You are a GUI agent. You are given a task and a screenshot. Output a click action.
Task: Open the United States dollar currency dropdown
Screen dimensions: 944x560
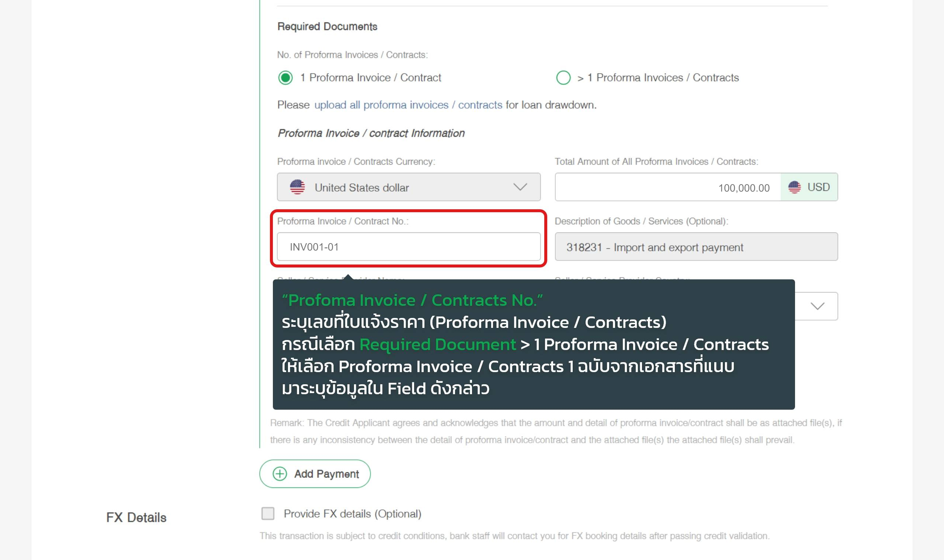[409, 187]
